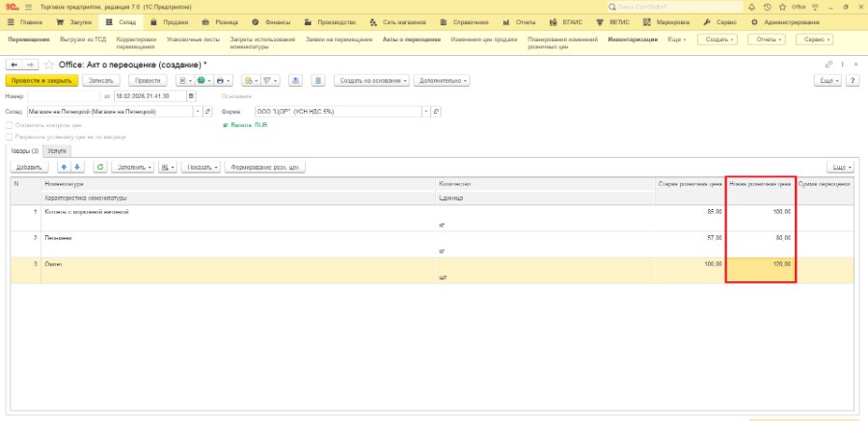
Task: Open the Создать на основании dropdown
Action: point(371,80)
